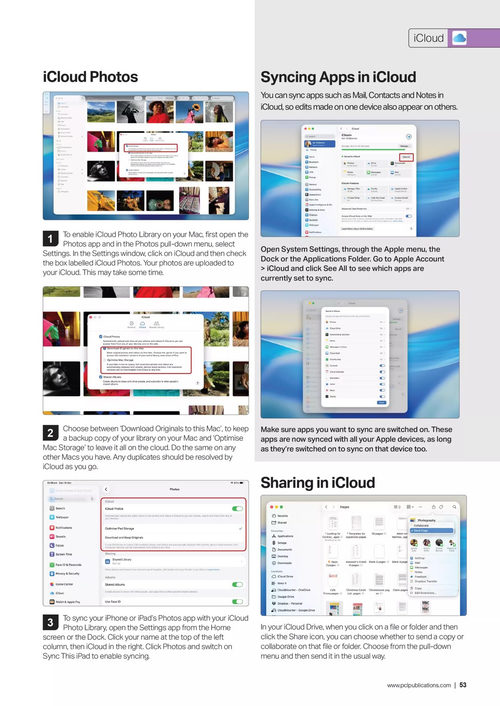
Task: Click the iCloud cloud icon in header
Action: coord(459,38)
